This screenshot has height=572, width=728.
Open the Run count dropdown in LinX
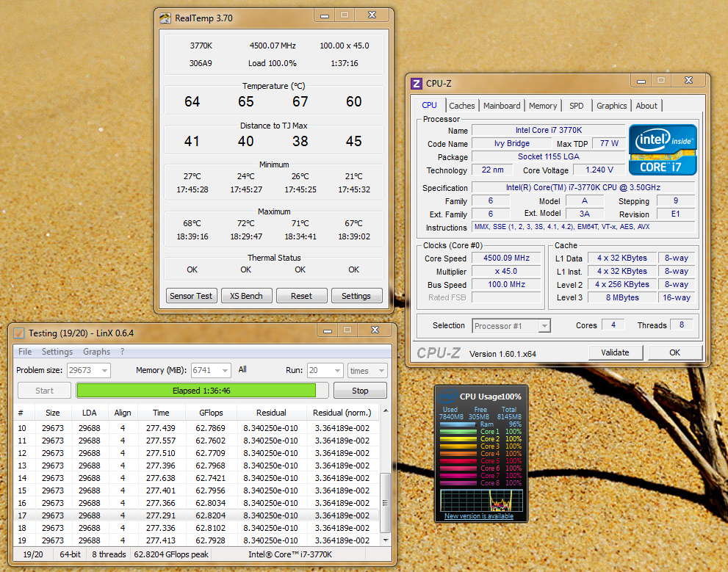(x=337, y=370)
